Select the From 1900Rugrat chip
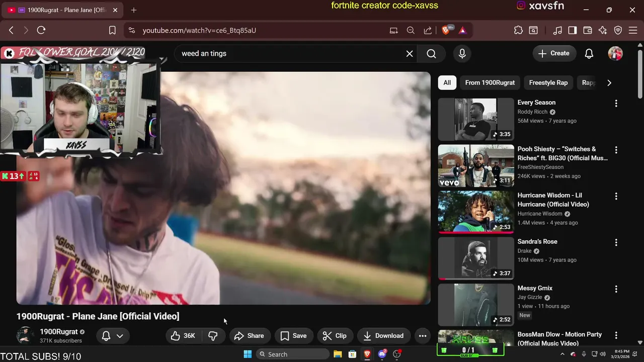 click(490, 82)
